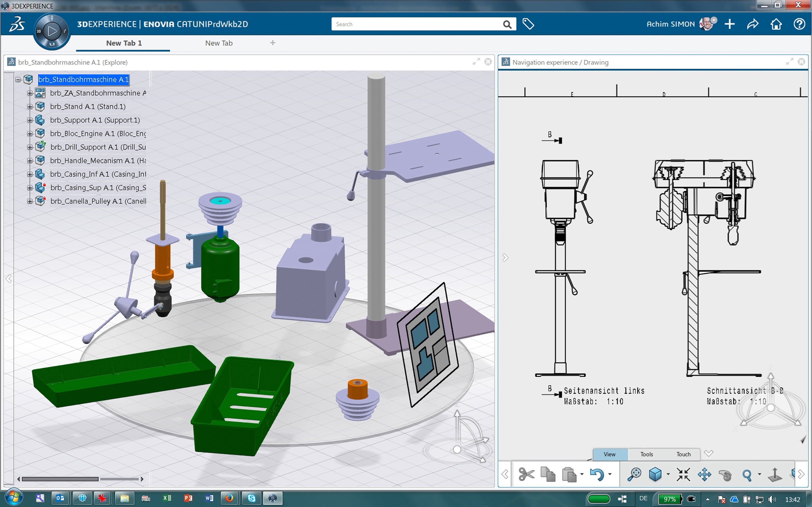The width and height of the screenshot is (812, 507).
Task: Expand the brb_Stand A.1 tree node
Action: click(x=30, y=107)
